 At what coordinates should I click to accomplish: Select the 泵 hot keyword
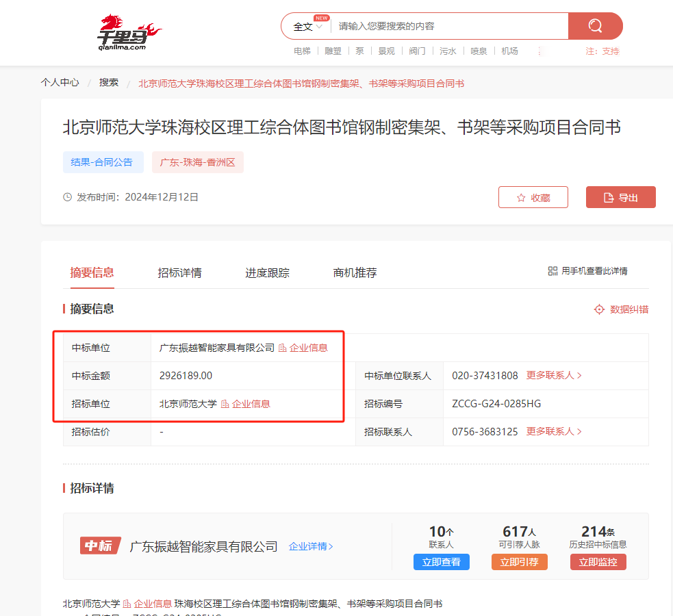point(359,51)
